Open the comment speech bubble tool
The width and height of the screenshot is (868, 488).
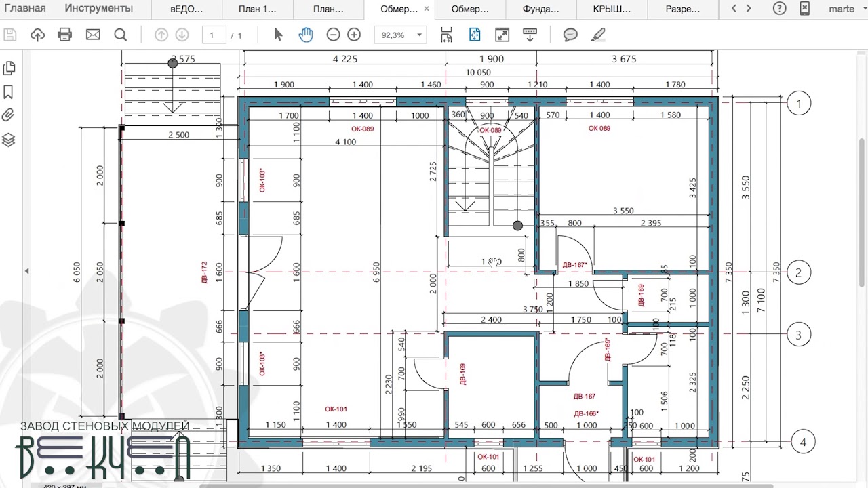coord(570,35)
